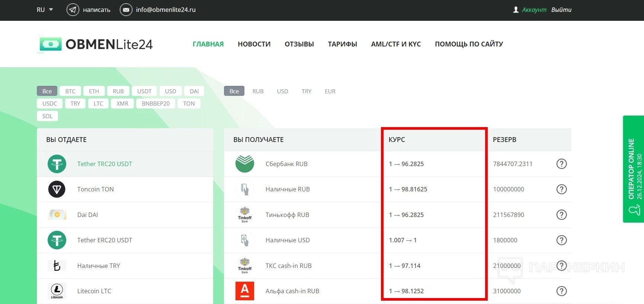Click the rate 1 → 98.81625
This screenshot has height=304, width=644.
(x=408, y=189)
